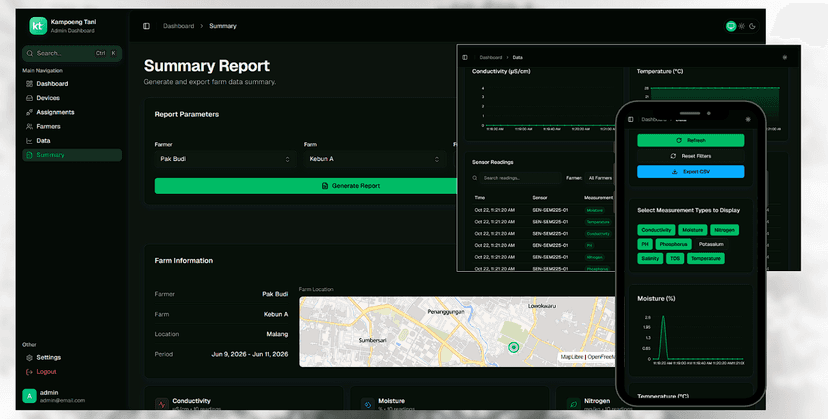Click the Summary Report heading
This screenshot has width=828, height=419.
(206, 66)
